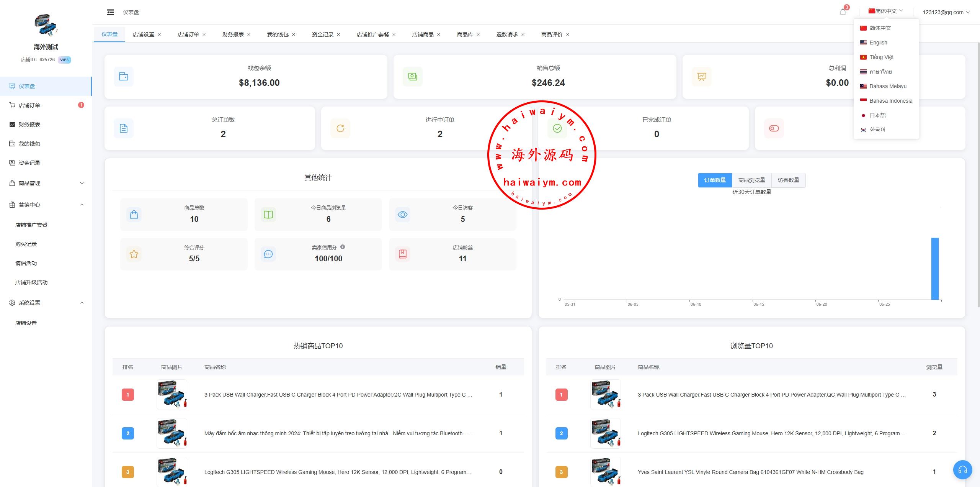Open 店铺推广套餐 in the sidebar

[x=31, y=225]
